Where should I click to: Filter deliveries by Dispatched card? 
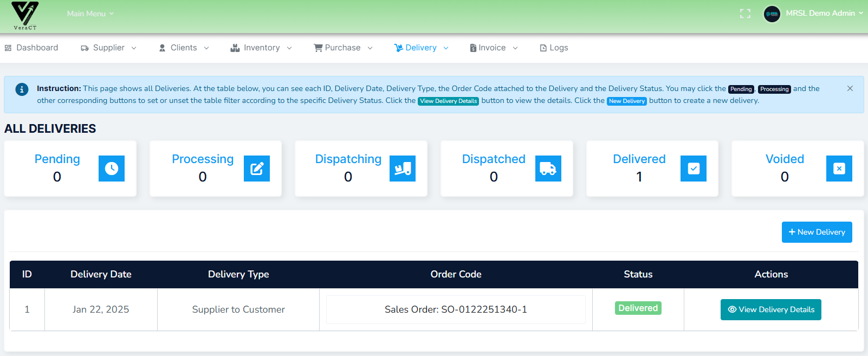pos(507,169)
